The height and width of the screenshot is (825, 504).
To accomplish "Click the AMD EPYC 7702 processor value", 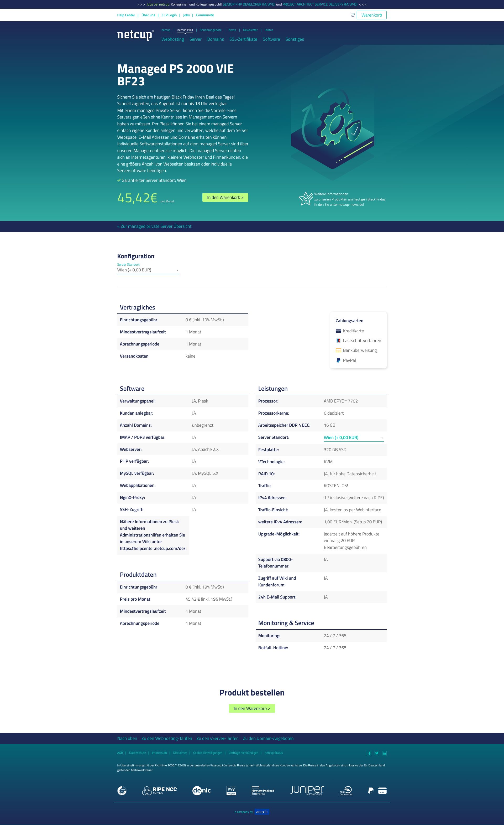I will [x=341, y=401].
